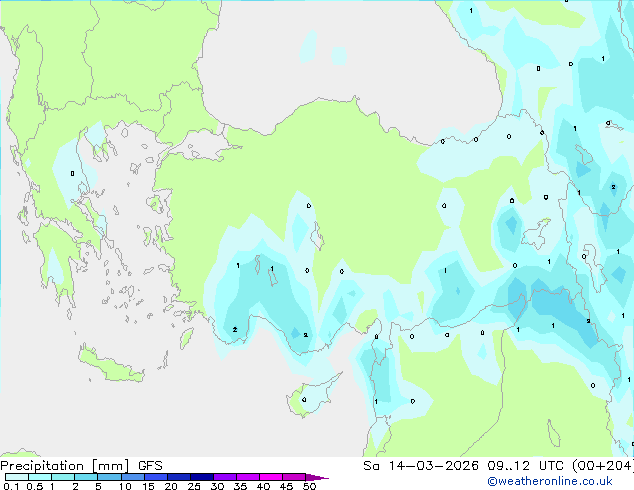The image size is (634, 490).
Task: Open the weatheronline.co.uk copyright link
Action: pyautogui.click(x=550, y=481)
